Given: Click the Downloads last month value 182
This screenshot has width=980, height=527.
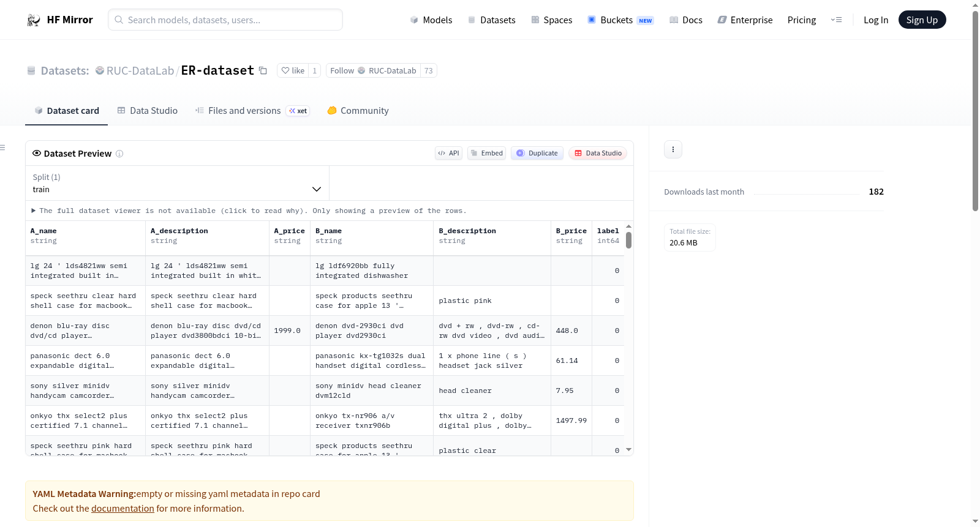Looking at the screenshot, I should click(876, 192).
